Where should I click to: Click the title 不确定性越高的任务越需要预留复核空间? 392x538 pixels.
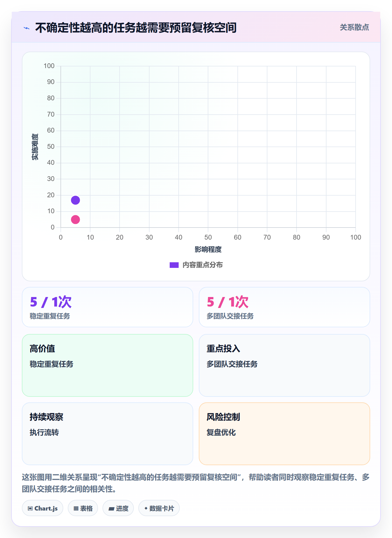click(x=136, y=28)
